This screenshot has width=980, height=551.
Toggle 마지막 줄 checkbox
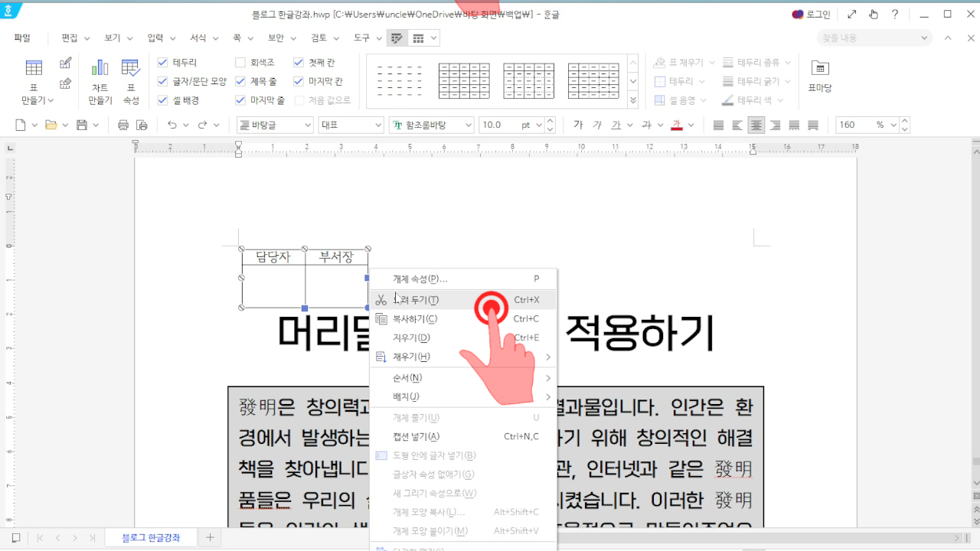(240, 100)
